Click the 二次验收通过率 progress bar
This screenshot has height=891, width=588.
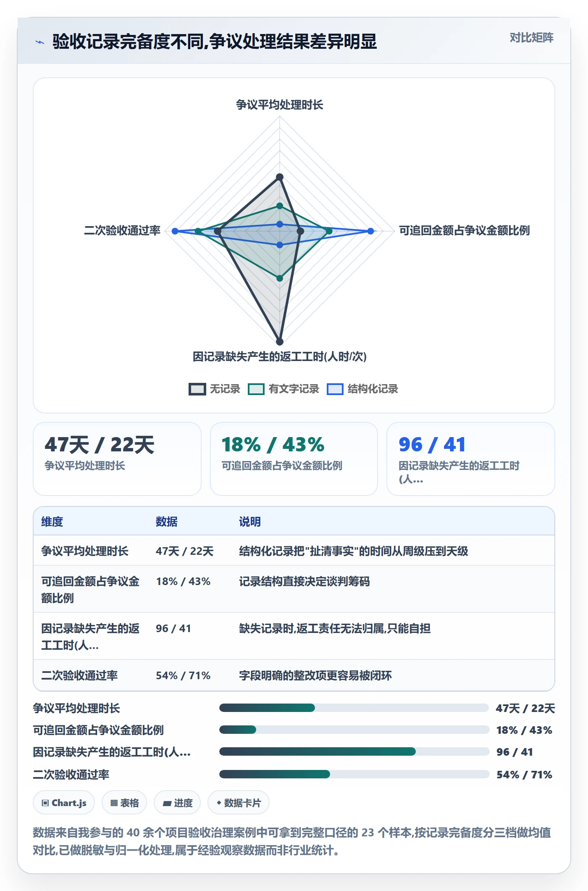(354, 774)
